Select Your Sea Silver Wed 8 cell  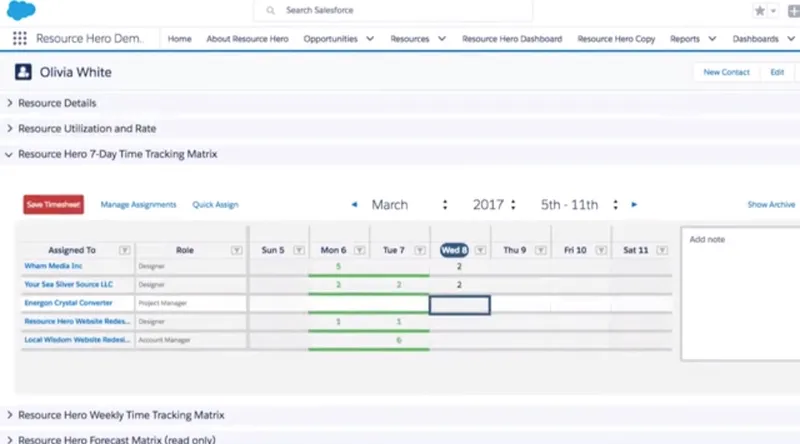click(459, 285)
